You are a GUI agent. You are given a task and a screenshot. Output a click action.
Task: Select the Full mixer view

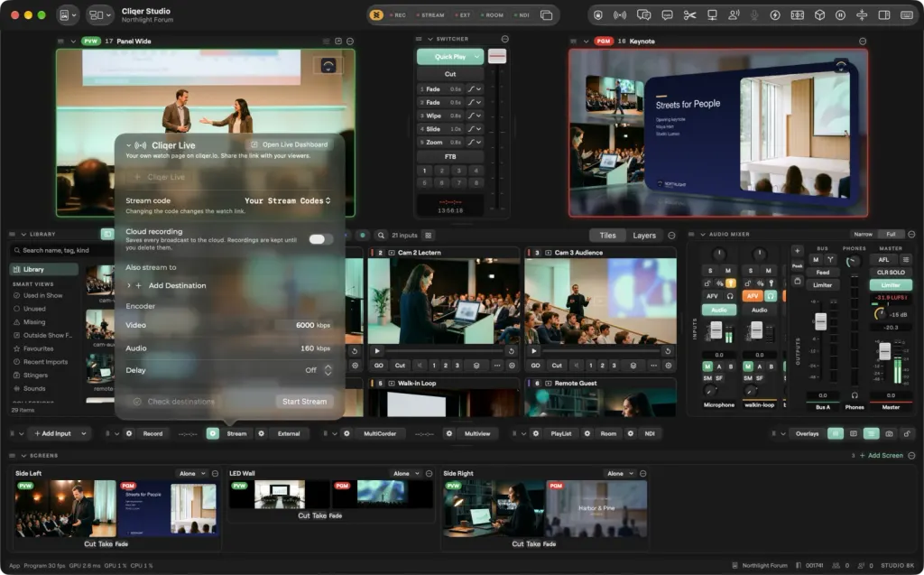tap(891, 234)
